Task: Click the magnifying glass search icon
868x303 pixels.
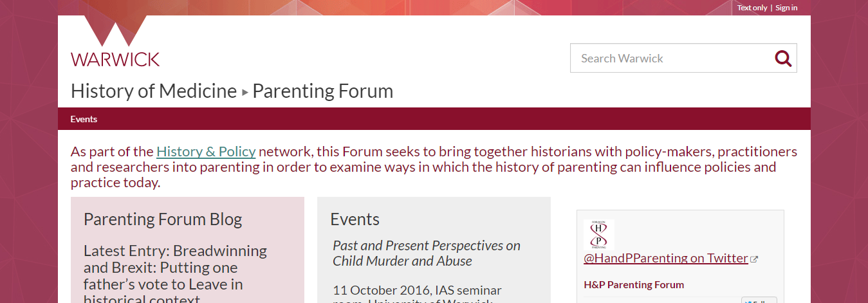Action: (783, 59)
